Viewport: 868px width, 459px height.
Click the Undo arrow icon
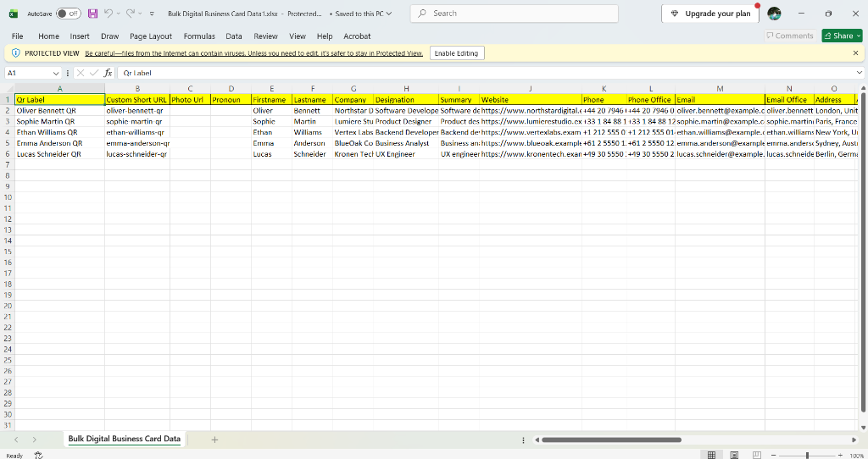pyautogui.click(x=108, y=14)
